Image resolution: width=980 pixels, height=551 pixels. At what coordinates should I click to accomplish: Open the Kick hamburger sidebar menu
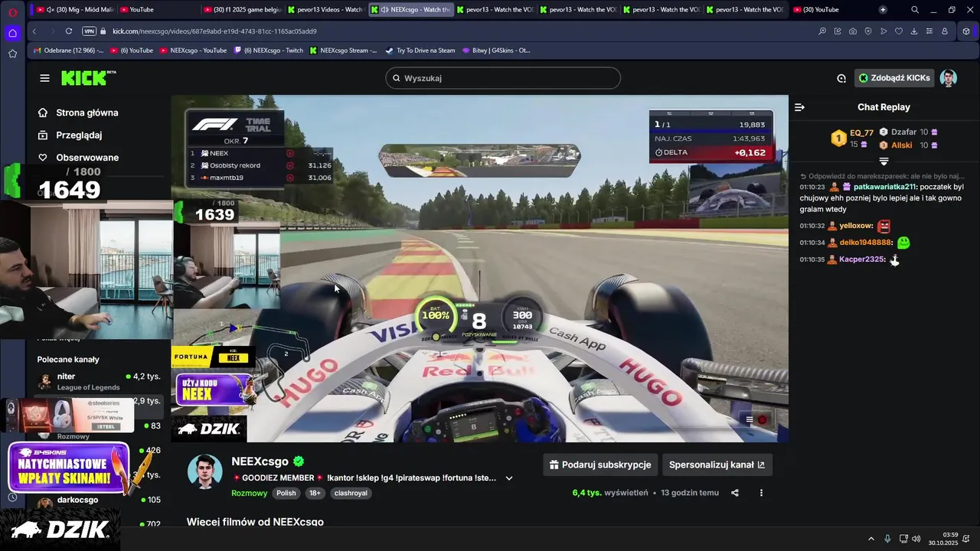coord(44,78)
